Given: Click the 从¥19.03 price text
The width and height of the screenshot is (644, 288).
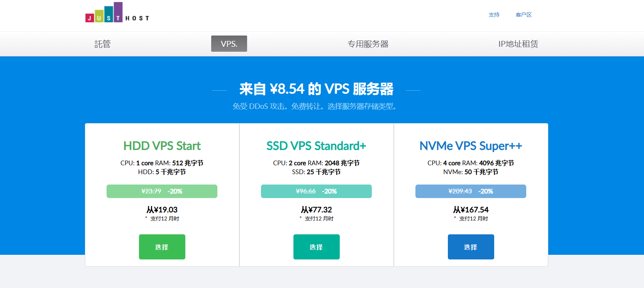Looking at the screenshot, I should pyautogui.click(x=162, y=210).
